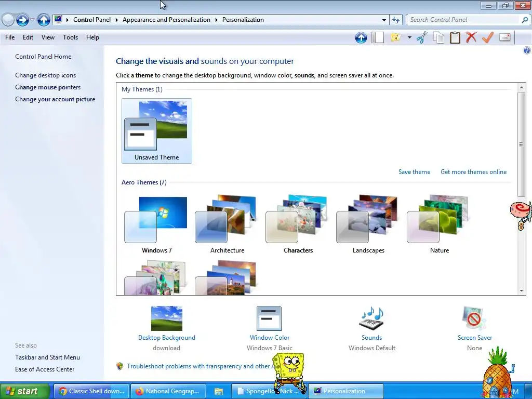Screen dimensions: 532x399
Task: Click the Save theme link
Action: [414, 172]
